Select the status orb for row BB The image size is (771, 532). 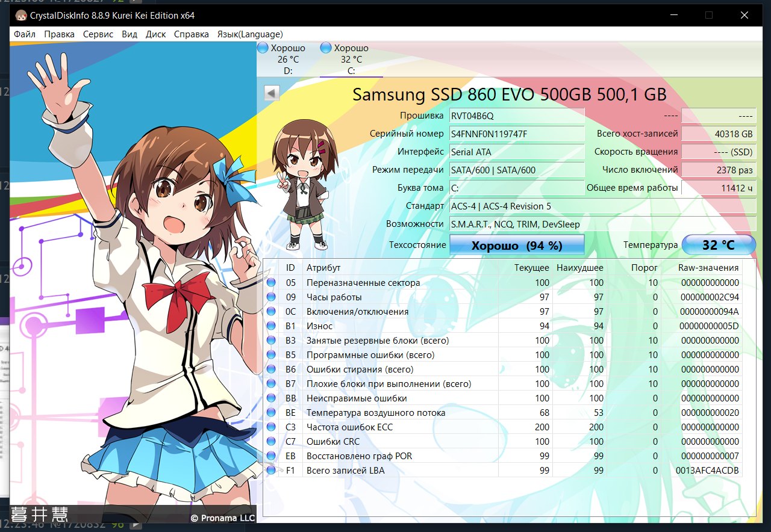pos(271,398)
